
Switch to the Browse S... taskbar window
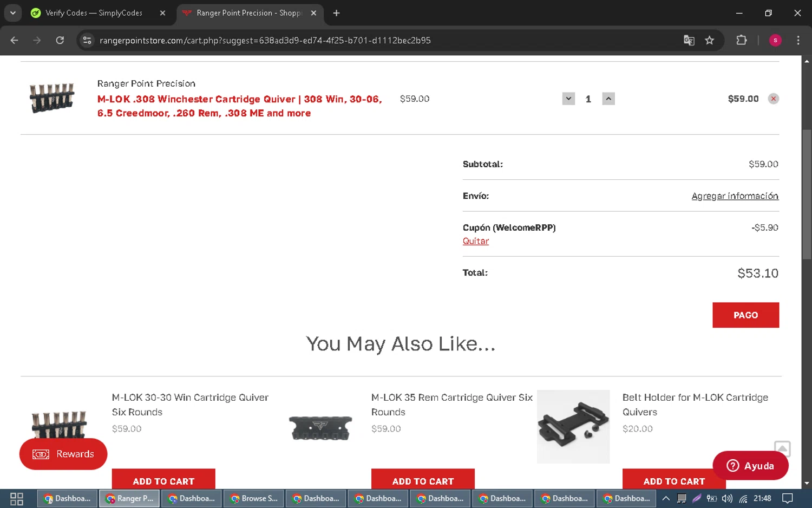pyautogui.click(x=253, y=499)
